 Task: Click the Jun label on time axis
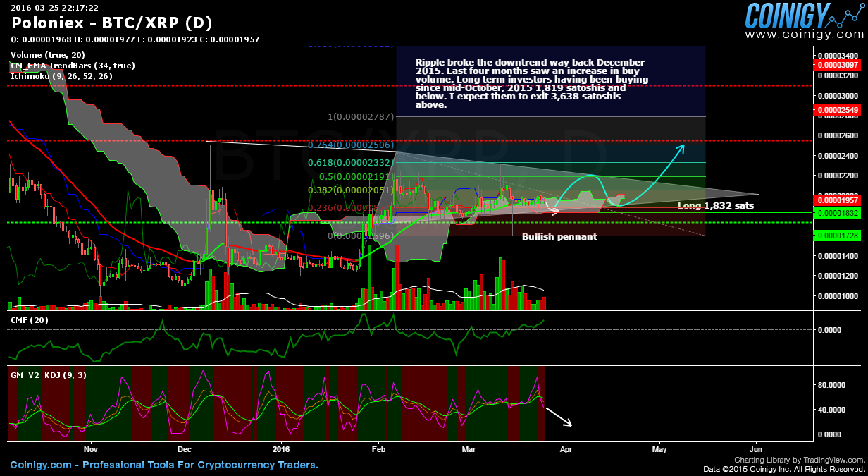point(756,448)
